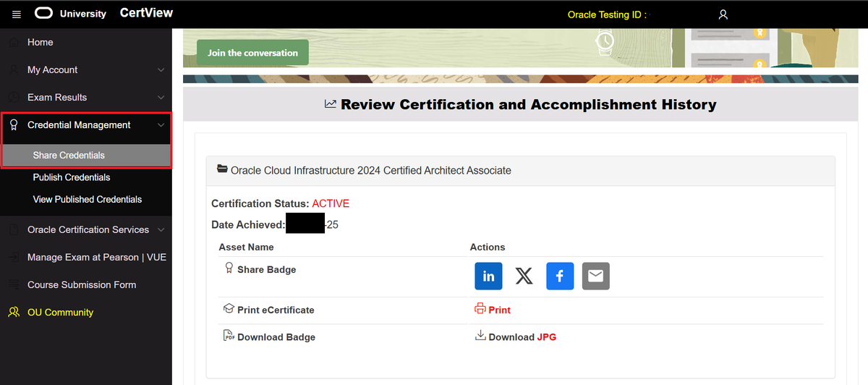Viewport: 868px width, 385px height.
Task: Expand the Exam Results chevron
Action: coord(161,98)
